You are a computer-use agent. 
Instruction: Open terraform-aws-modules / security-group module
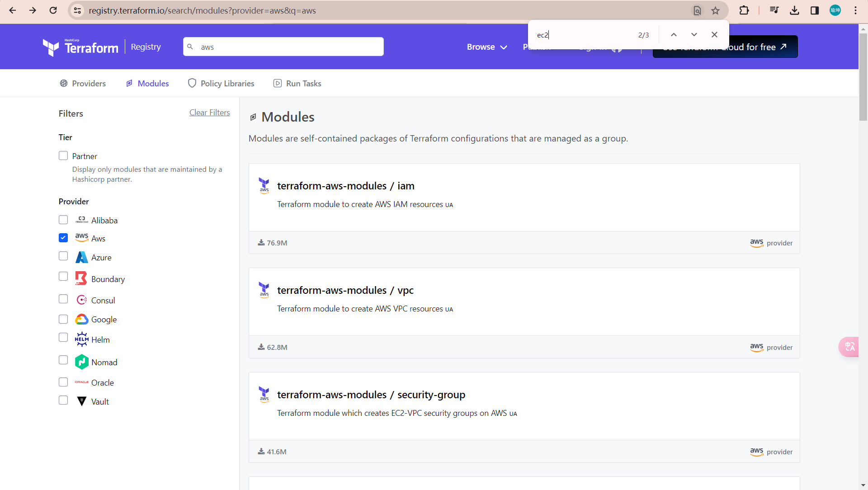[371, 395]
